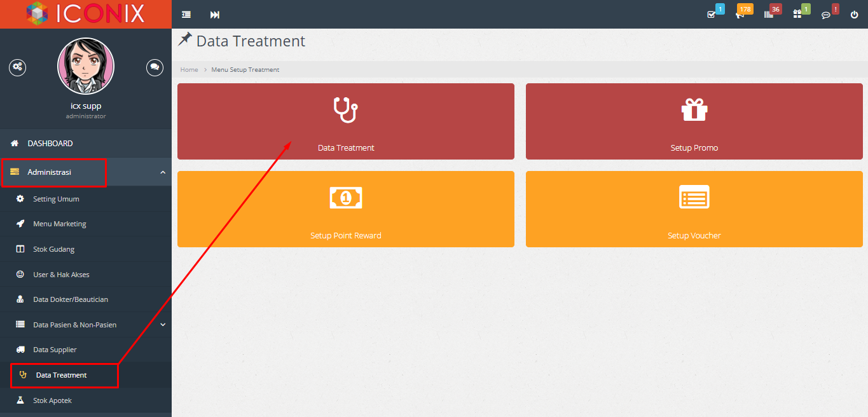Open the DASHBOARD menu item

pyautogui.click(x=86, y=144)
